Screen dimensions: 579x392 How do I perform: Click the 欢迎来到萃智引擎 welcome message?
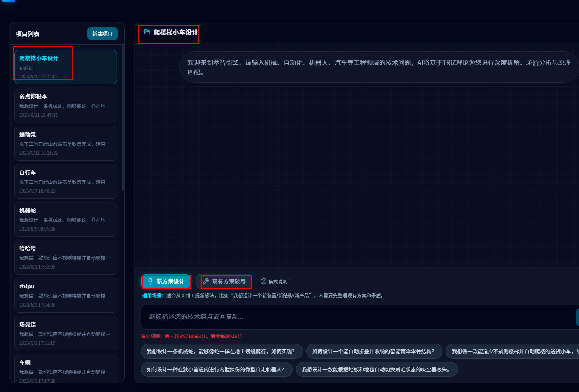tap(379, 67)
